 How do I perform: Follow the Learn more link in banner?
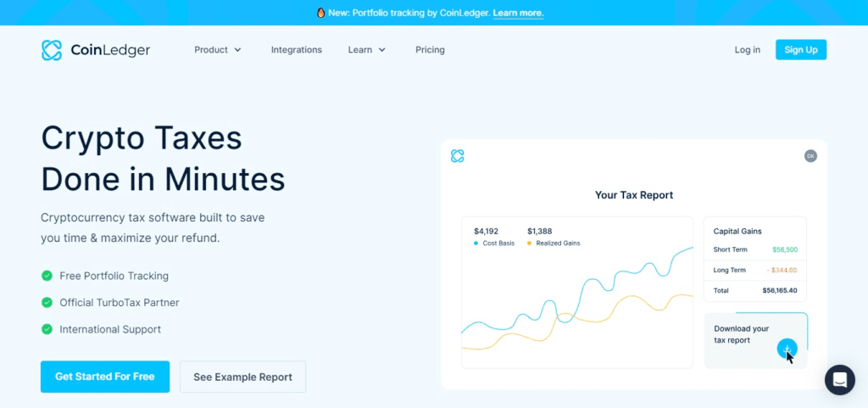pos(518,13)
